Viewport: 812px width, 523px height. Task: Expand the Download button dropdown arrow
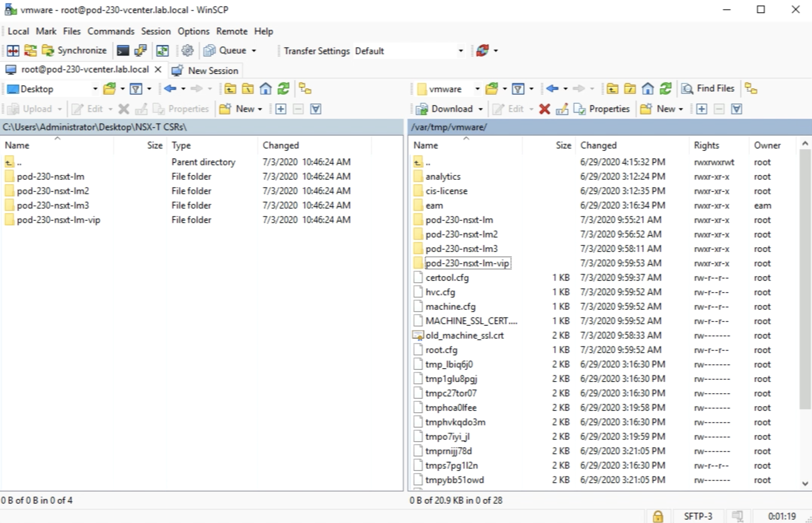(x=480, y=109)
